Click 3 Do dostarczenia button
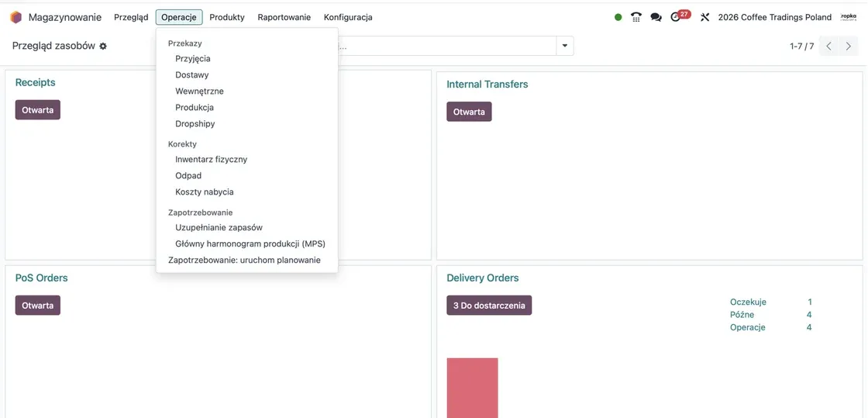The height and width of the screenshot is (418, 868). point(489,305)
